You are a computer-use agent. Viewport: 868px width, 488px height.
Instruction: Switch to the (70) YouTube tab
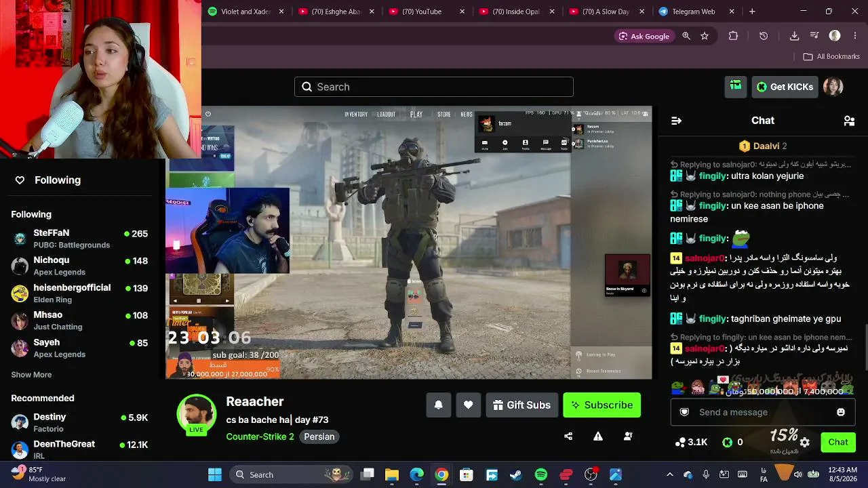[x=428, y=12]
